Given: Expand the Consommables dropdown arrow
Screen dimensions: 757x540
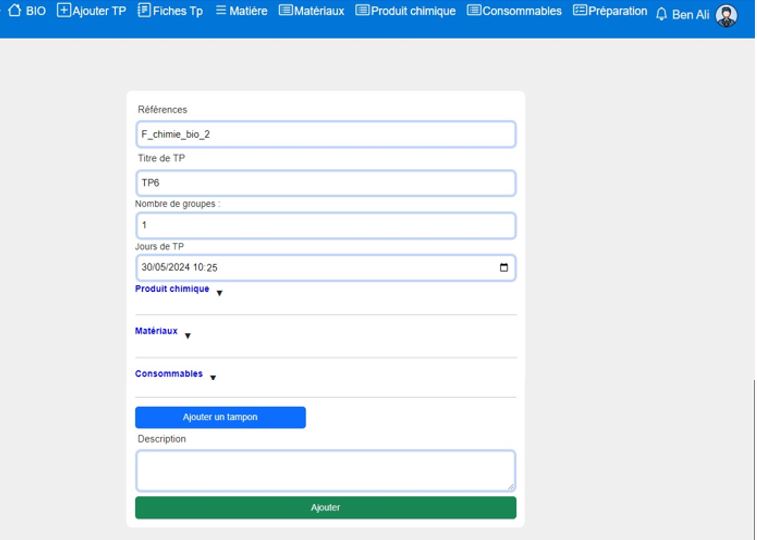Looking at the screenshot, I should point(213,377).
